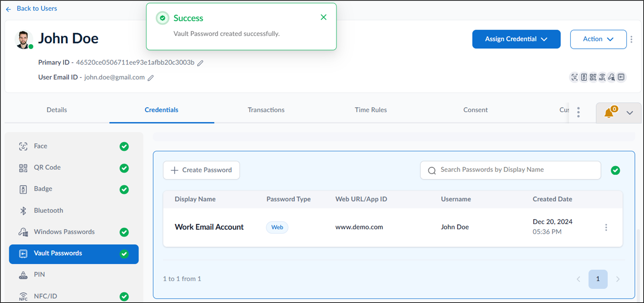Click the Create Password button
The image size is (644, 303).
[201, 170]
